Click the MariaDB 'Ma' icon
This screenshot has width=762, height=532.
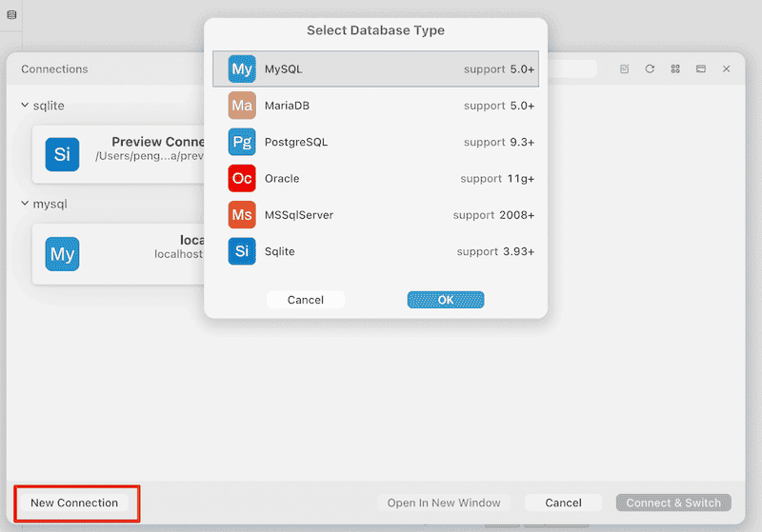pos(242,106)
